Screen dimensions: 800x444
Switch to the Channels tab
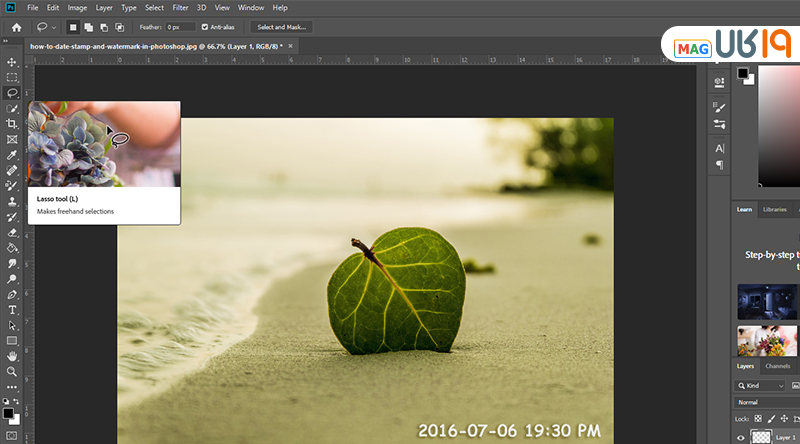(777, 366)
